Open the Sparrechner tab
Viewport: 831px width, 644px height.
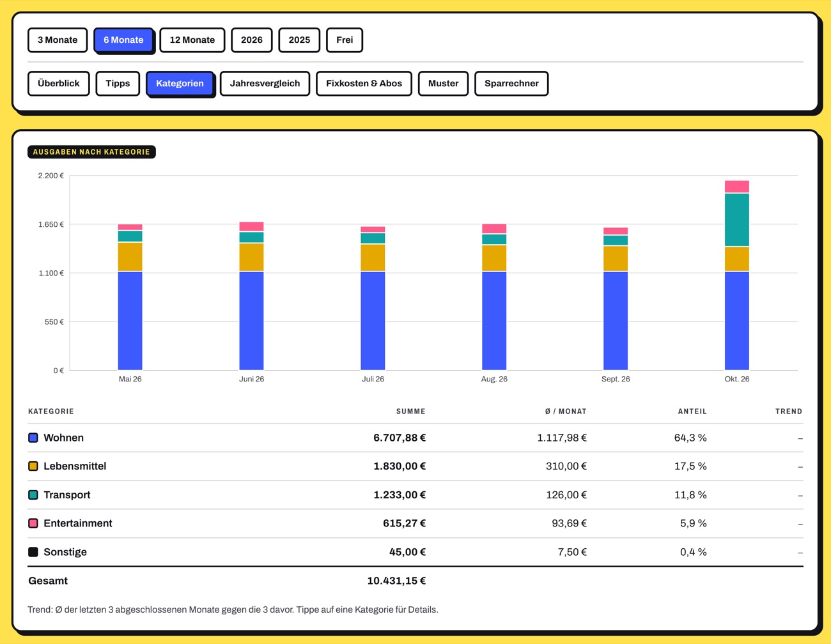pyautogui.click(x=511, y=83)
